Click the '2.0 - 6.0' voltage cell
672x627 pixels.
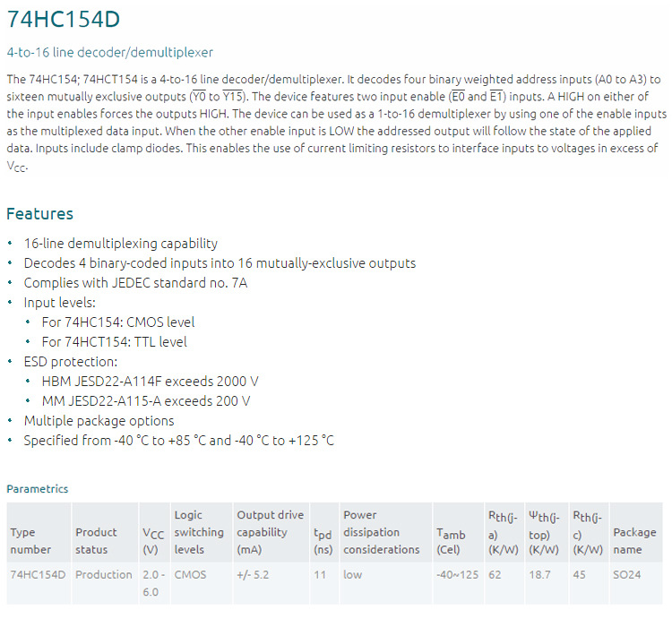[x=153, y=583]
